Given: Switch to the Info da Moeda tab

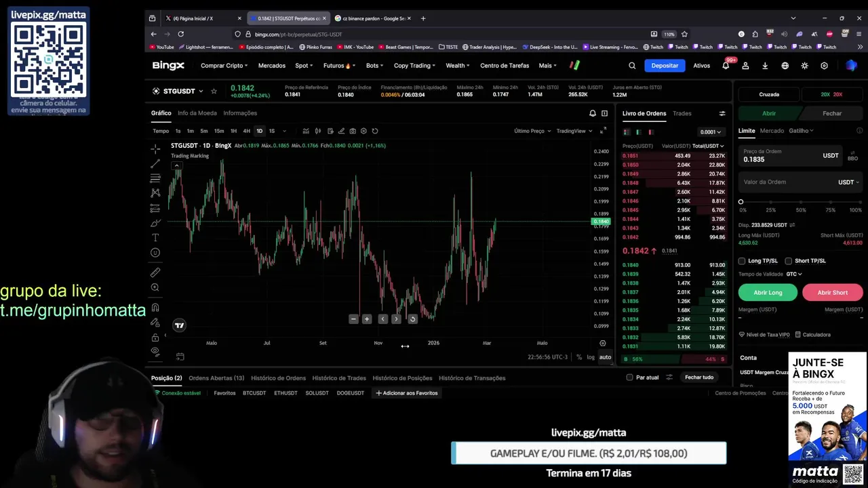Looking at the screenshot, I should point(197,113).
